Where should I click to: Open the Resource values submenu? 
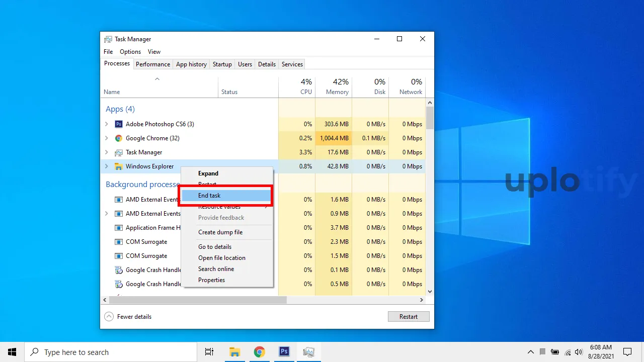click(x=227, y=207)
